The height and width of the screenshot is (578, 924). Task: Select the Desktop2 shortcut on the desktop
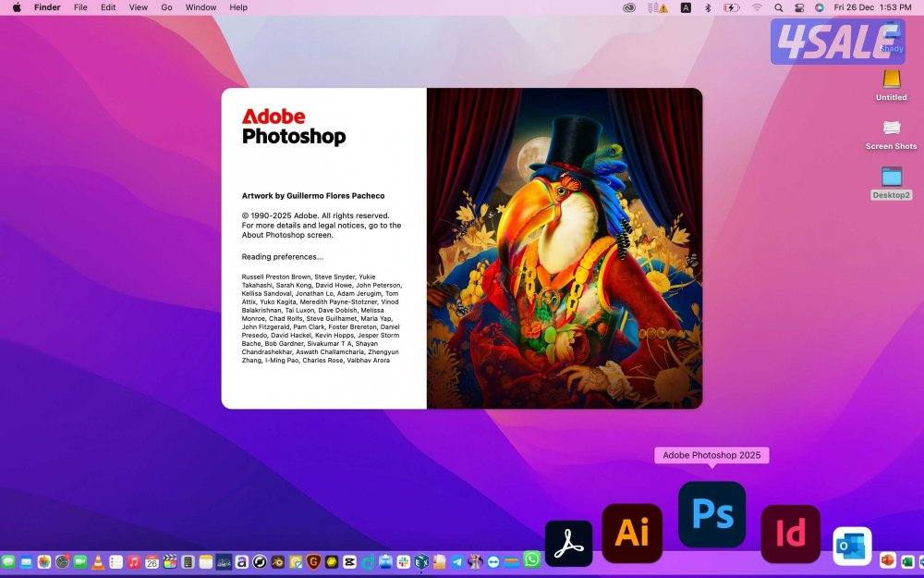tap(891, 178)
